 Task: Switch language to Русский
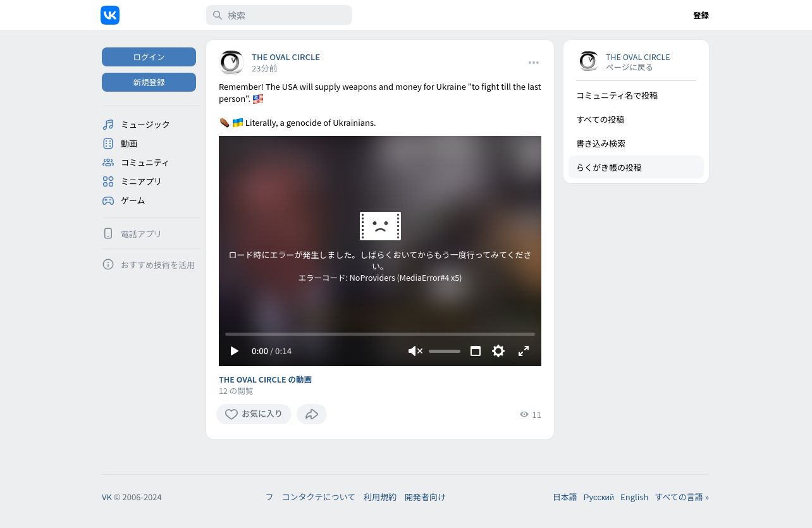(599, 497)
